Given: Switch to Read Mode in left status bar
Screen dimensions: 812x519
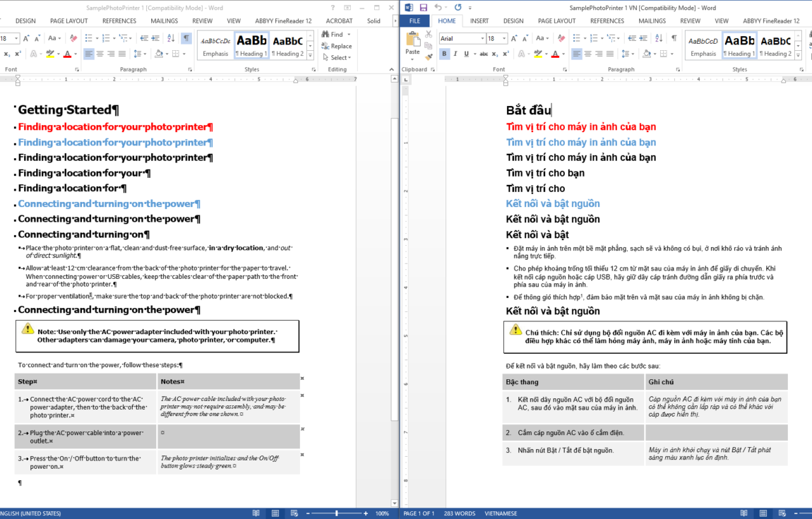Looking at the screenshot, I should click(256, 513).
